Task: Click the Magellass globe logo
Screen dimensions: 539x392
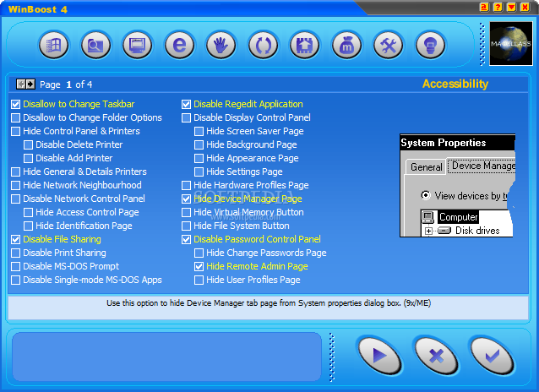Action: click(x=511, y=44)
